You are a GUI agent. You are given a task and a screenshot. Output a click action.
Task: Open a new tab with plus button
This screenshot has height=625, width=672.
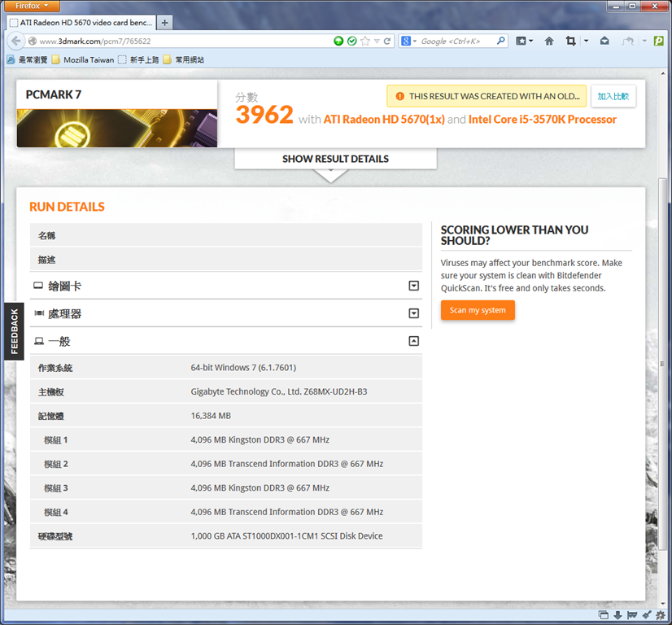tap(164, 23)
